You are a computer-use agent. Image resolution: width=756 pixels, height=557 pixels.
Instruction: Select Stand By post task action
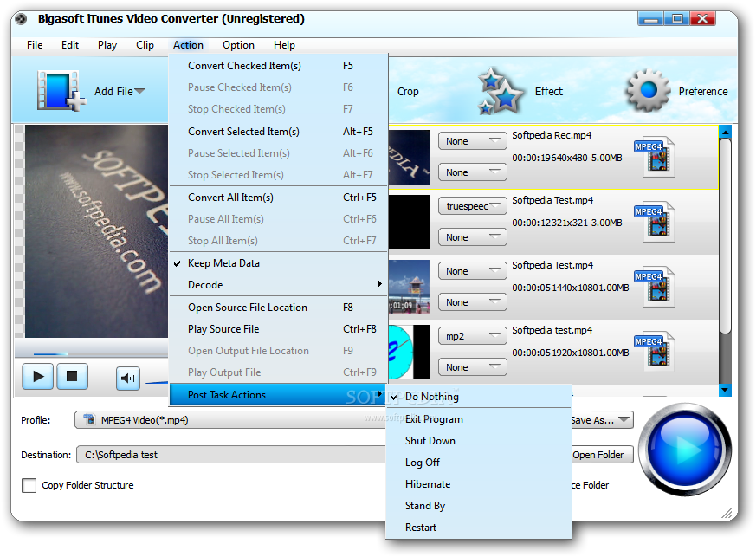pos(479,506)
